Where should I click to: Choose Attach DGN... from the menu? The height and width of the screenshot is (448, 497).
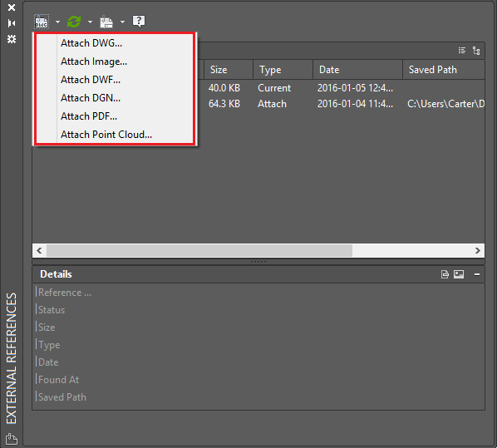point(115,98)
